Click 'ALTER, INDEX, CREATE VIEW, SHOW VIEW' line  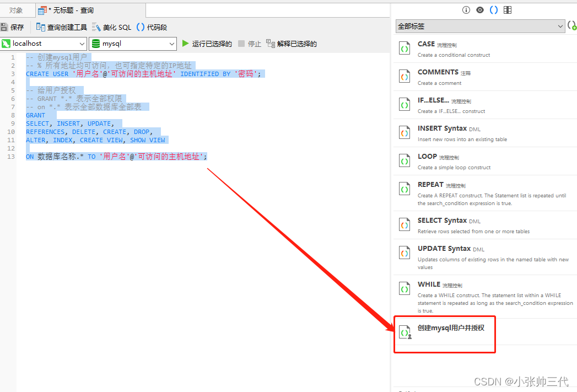point(95,140)
